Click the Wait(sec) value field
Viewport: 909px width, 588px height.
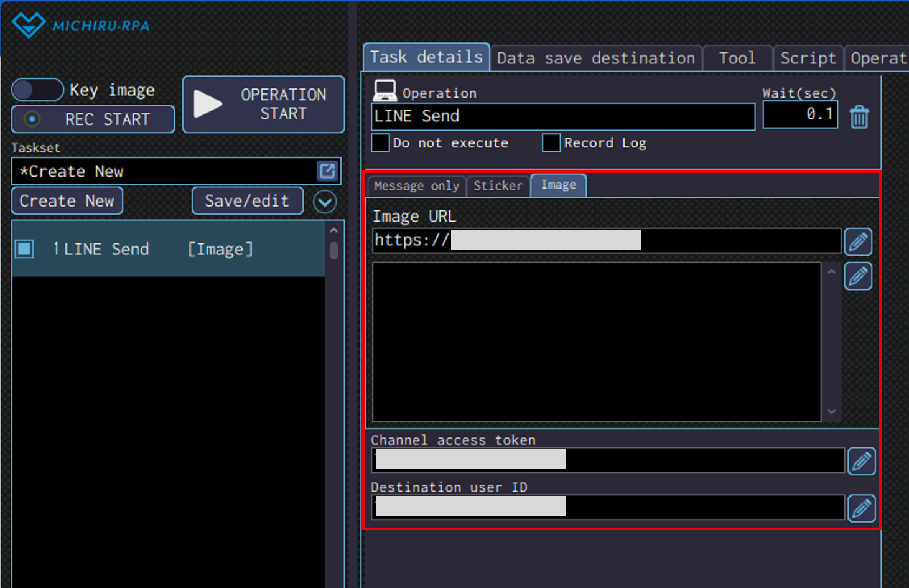click(799, 114)
